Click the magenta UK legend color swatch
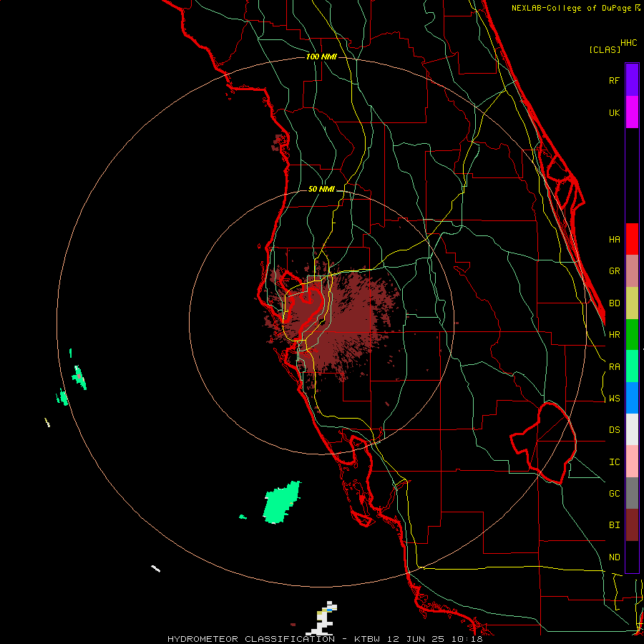This screenshot has width=644, height=644. click(632, 112)
